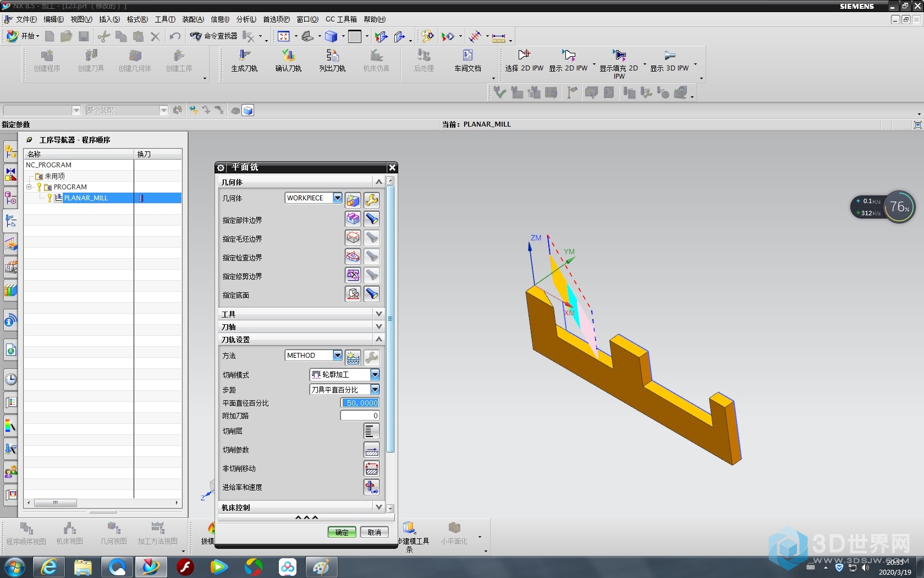Click speaker volume icon in system tray

click(x=865, y=568)
